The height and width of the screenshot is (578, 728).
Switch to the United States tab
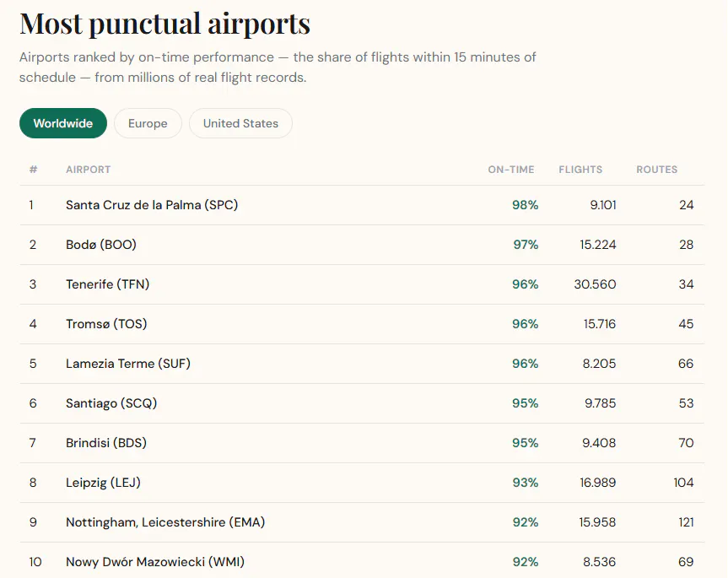coord(240,123)
